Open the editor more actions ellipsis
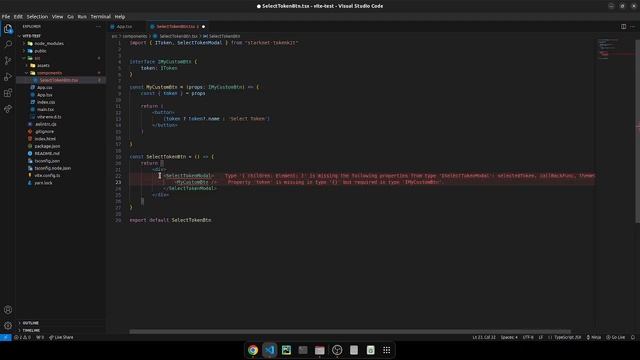The image size is (640, 360). tap(633, 27)
